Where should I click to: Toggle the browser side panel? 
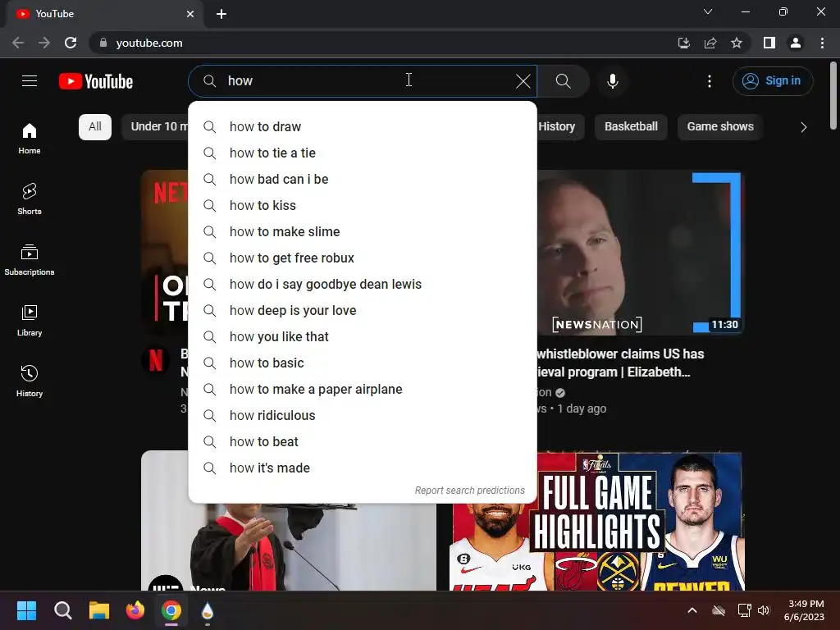(769, 43)
